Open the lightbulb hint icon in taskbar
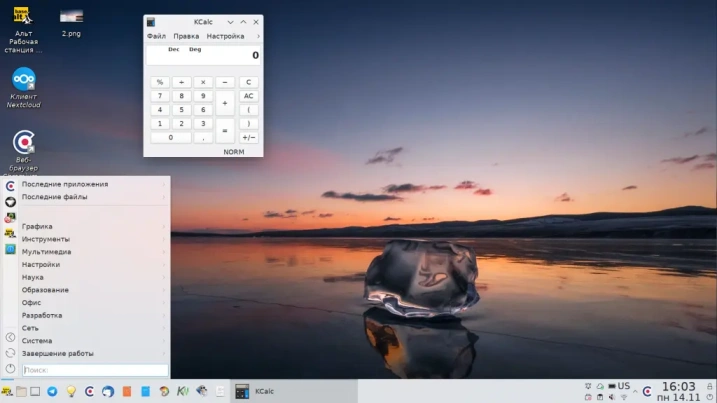 tap(71, 391)
